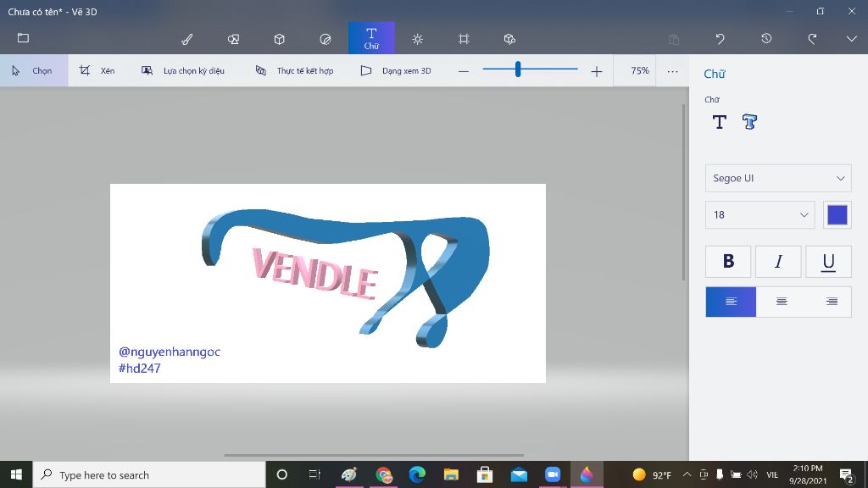Open the 3D library icon

509,39
